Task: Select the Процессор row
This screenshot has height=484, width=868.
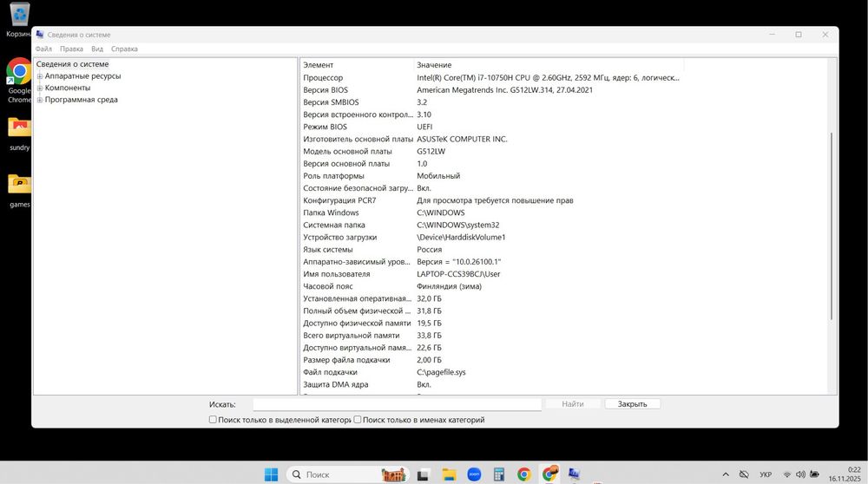Action: coord(491,78)
